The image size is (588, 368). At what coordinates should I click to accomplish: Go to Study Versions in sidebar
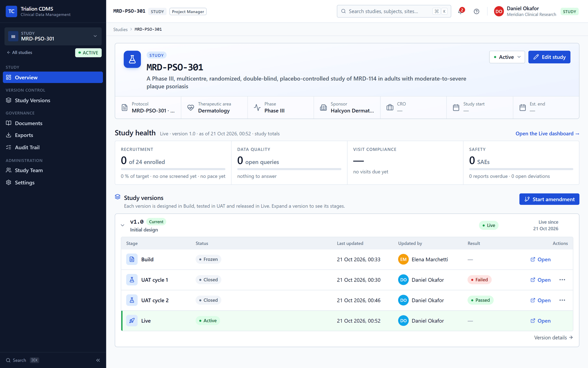(53, 100)
